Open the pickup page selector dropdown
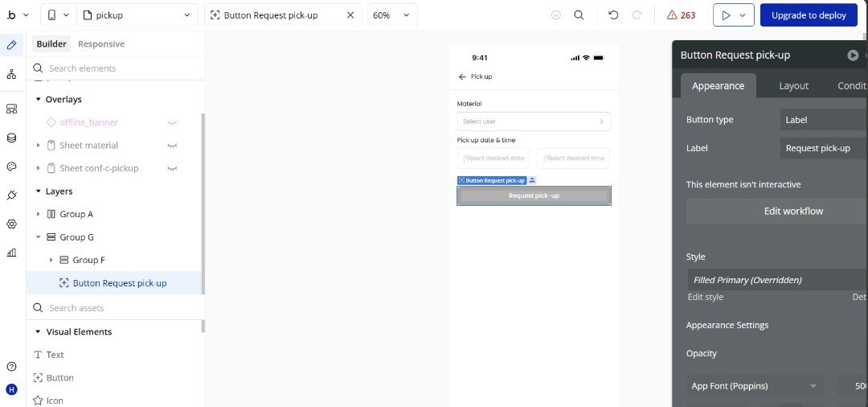868x407 pixels. pyautogui.click(x=137, y=15)
